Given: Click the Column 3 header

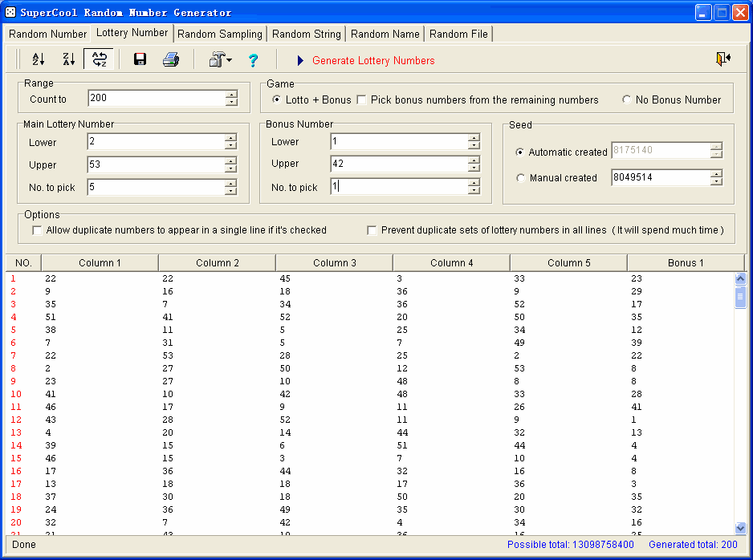Looking at the screenshot, I should [x=334, y=263].
